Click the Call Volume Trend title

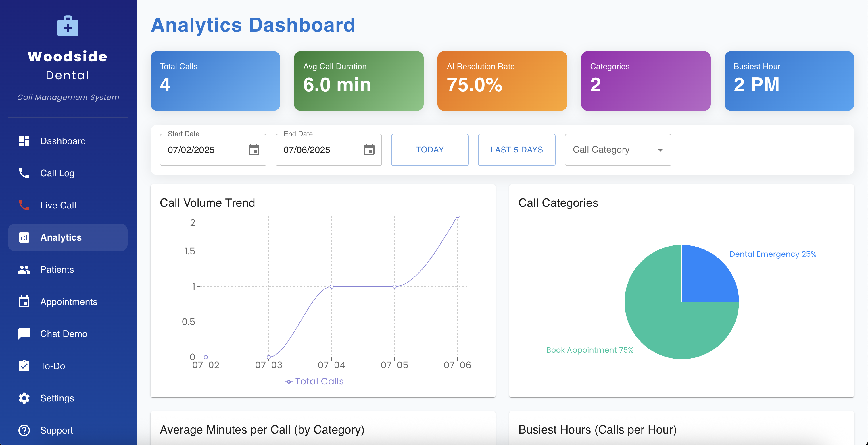coord(207,203)
